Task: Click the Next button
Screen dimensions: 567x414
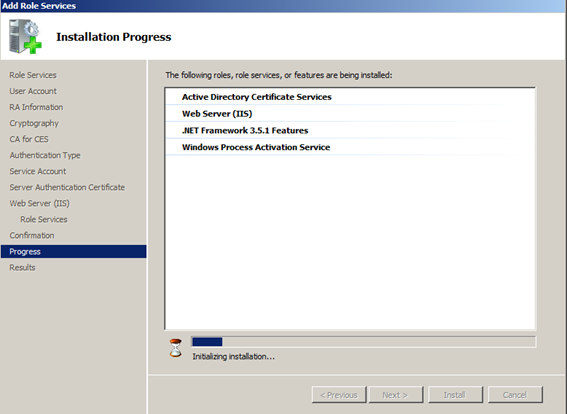Action: (x=396, y=395)
